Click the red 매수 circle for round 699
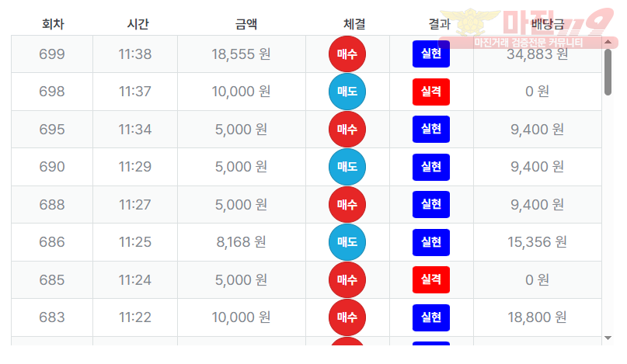This screenshot has height=364, width=627. (347, 54)
